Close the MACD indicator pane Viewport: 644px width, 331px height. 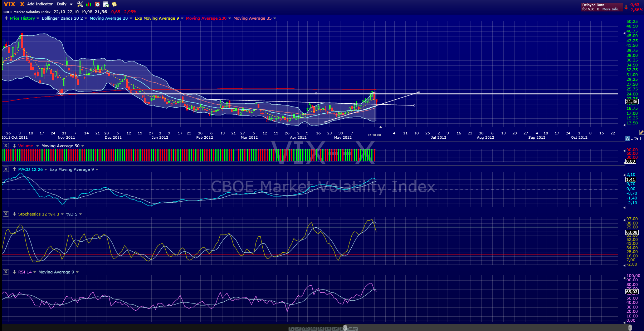click(x=6, y=169)
